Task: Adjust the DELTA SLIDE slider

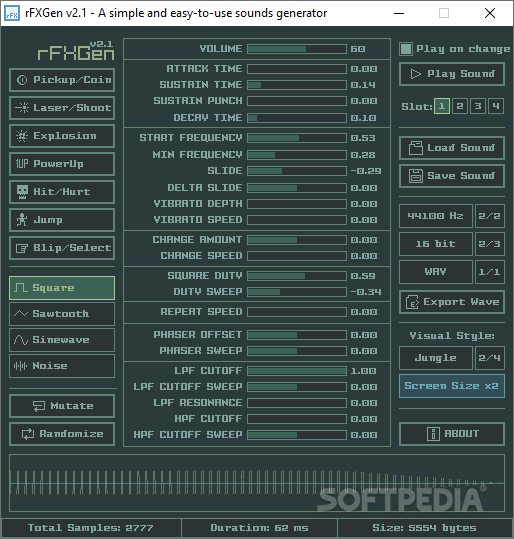Action: 297,188
